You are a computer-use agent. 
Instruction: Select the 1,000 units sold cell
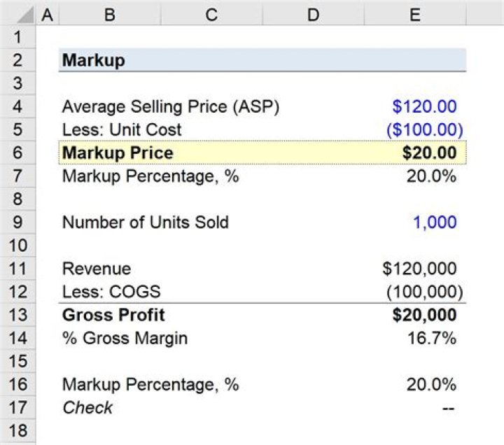(x=435, y=222)
